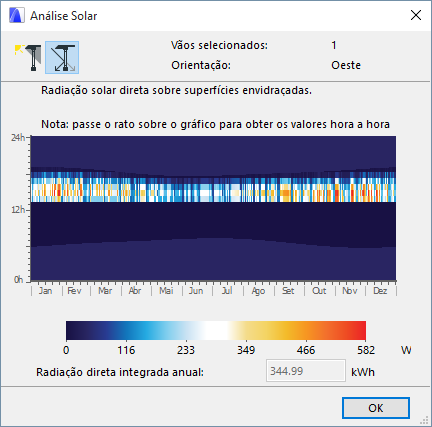432x427 pixels.
Task: Click the radiation color scale gradient bar
Action: tap(216, 330)
